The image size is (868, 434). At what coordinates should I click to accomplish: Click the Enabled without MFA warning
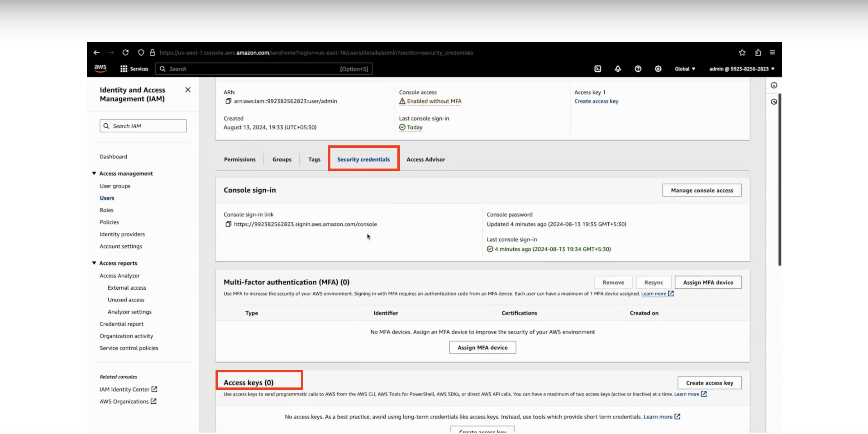coord(430,101)
